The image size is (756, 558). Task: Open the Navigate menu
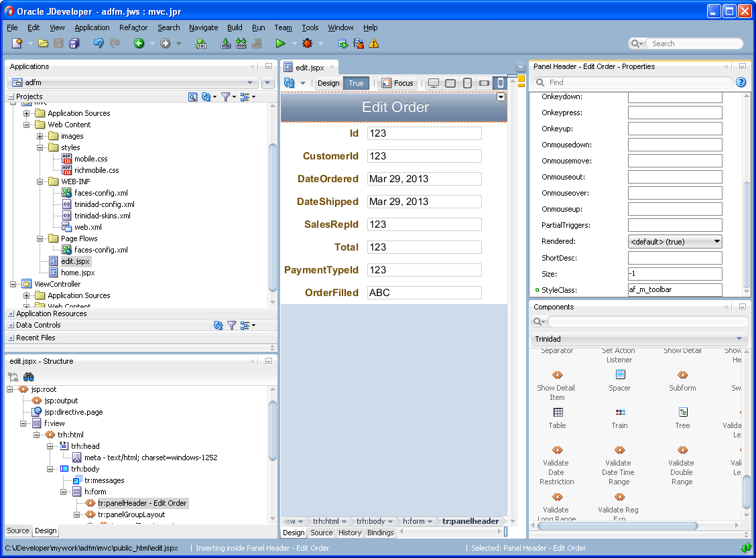pos(204,27)
